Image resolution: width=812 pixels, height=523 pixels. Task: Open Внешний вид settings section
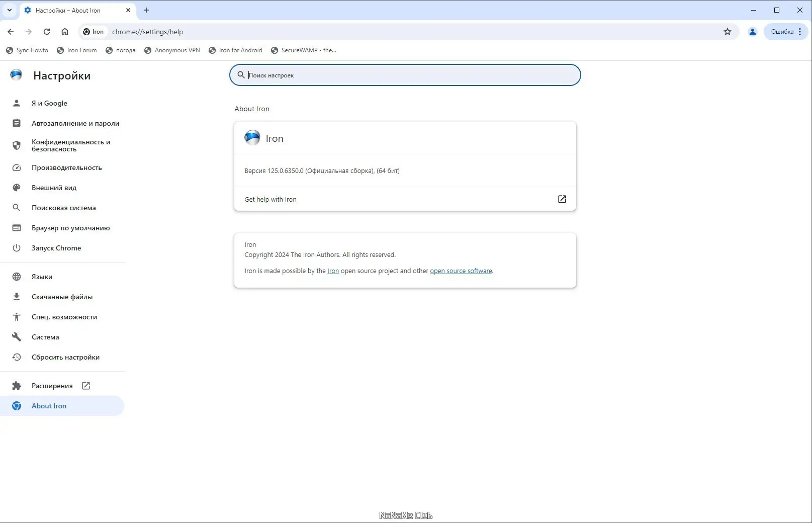(62, 188)
